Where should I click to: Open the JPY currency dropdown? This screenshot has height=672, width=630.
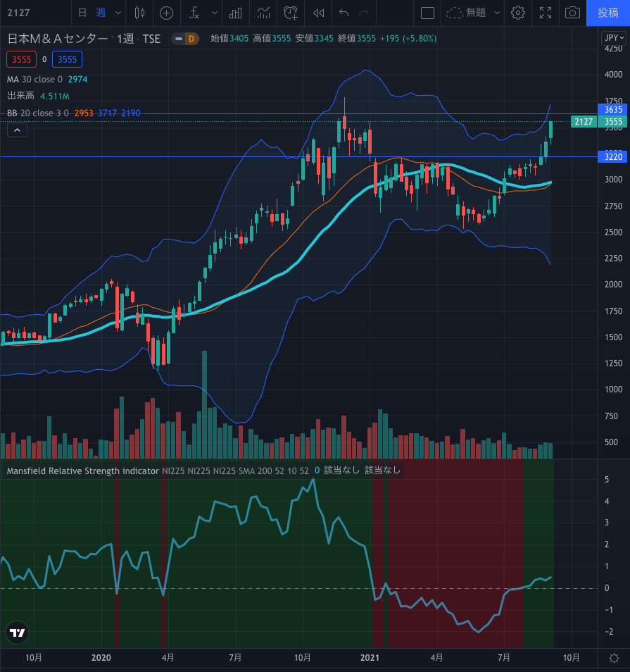614,38
